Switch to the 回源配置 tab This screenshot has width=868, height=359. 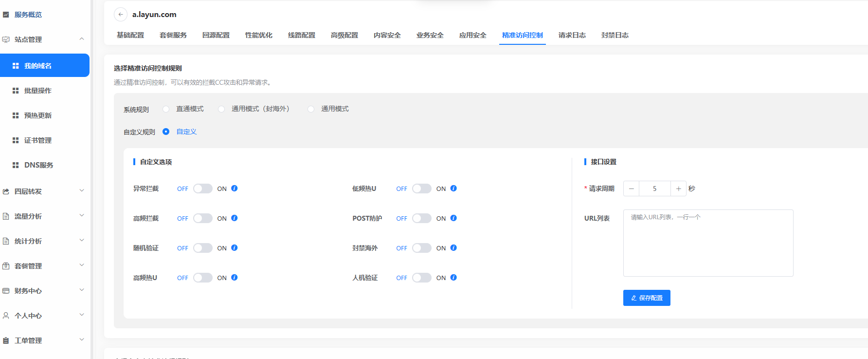216,35
